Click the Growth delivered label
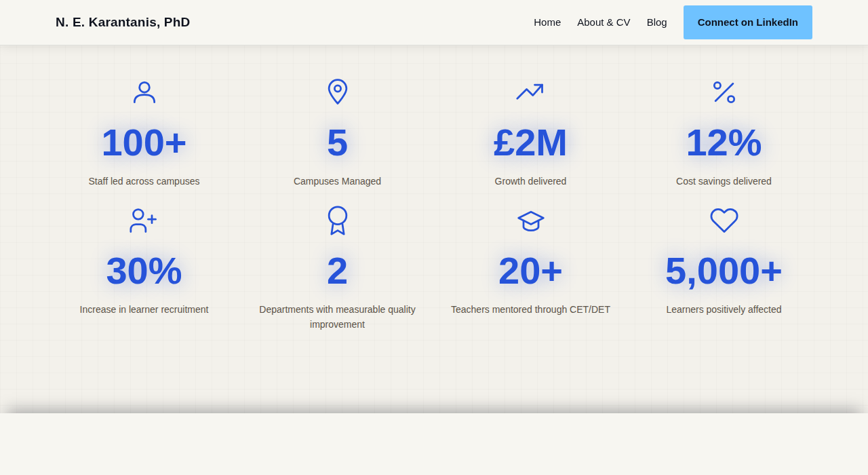 530,181
